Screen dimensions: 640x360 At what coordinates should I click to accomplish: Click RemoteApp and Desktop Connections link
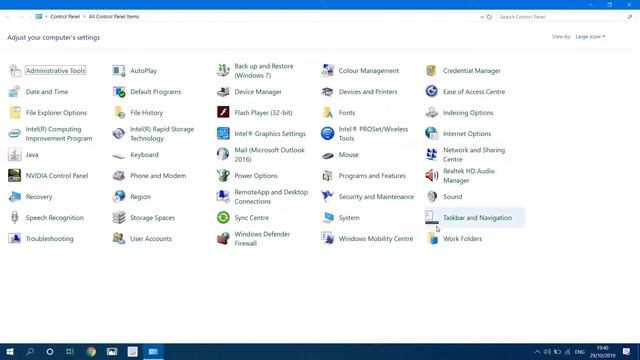point(271,197)
